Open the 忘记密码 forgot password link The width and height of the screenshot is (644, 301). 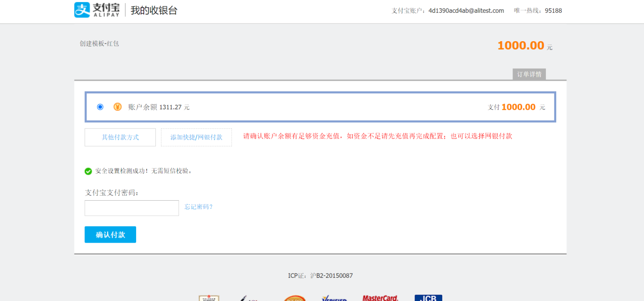[198, 207]
